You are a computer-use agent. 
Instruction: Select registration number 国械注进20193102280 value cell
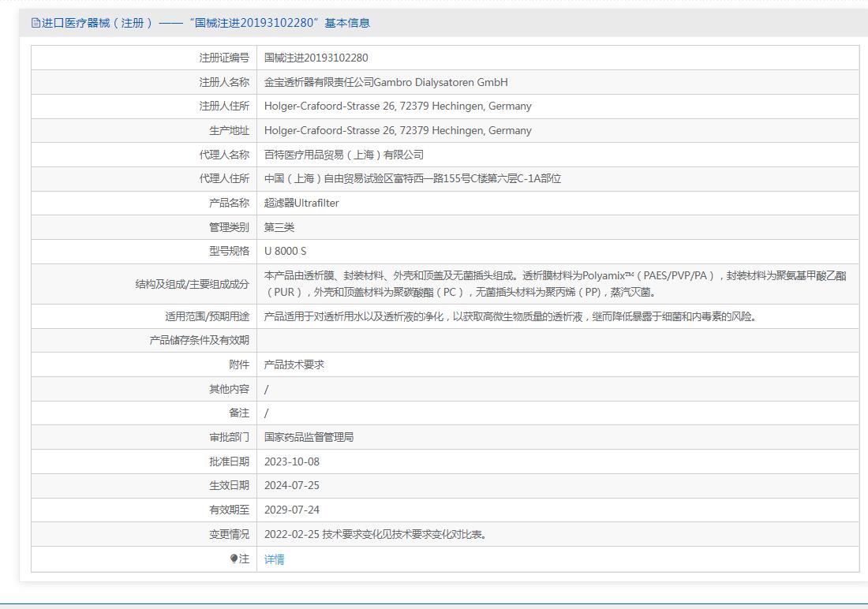pyautogui.click(x=316, y=58)
